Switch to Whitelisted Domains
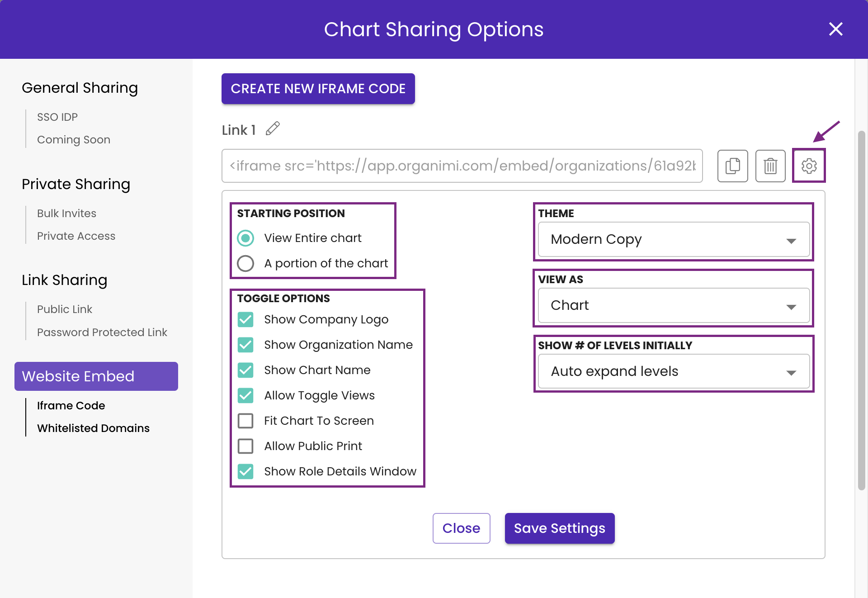The width and height of the screenshot is (868, 598). pyautogui.click(x=93, y=428)
